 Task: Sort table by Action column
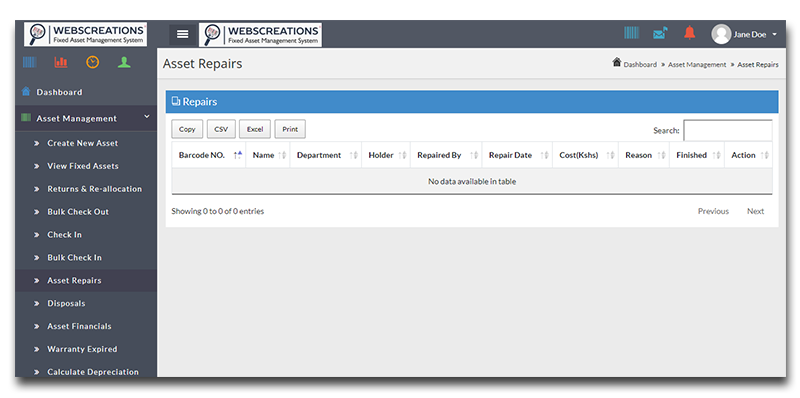(748, 155)
